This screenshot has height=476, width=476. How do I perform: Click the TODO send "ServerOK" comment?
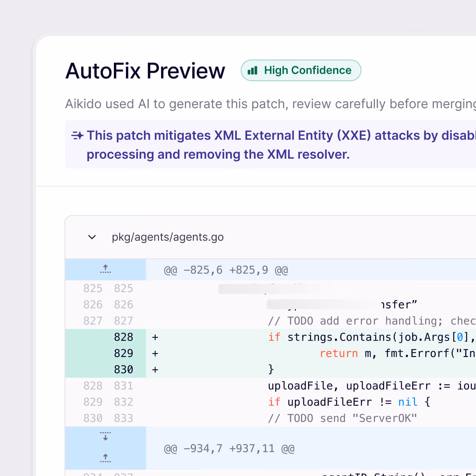pos(343,418)
